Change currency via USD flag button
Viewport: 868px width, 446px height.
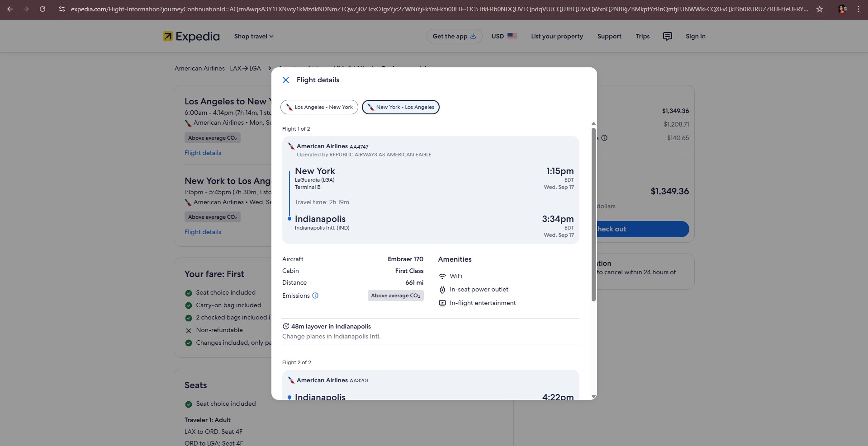point(504,36)
